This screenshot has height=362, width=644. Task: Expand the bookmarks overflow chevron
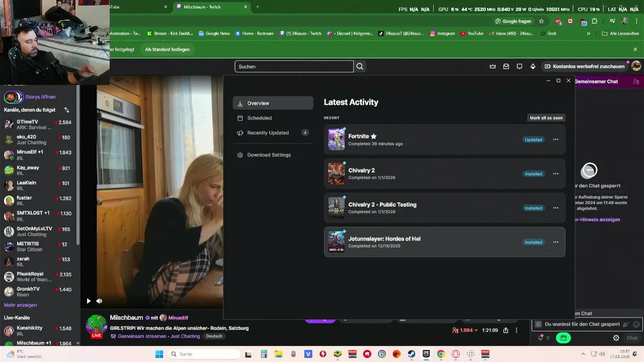(588, 34)
